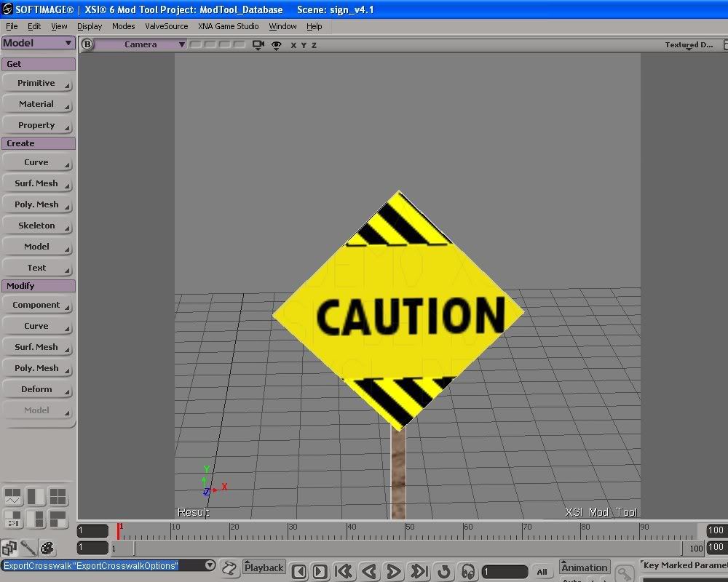Image resolution: width=728 pixels, height=582 pixels.
Task: Select the layout preset with schematic icon
Action: click(13, 519)
